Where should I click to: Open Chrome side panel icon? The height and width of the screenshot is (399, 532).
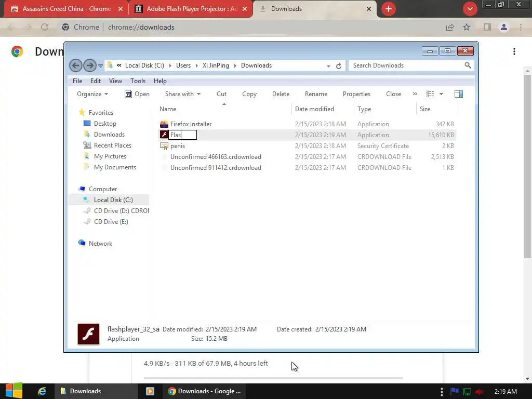click(487, 27)
